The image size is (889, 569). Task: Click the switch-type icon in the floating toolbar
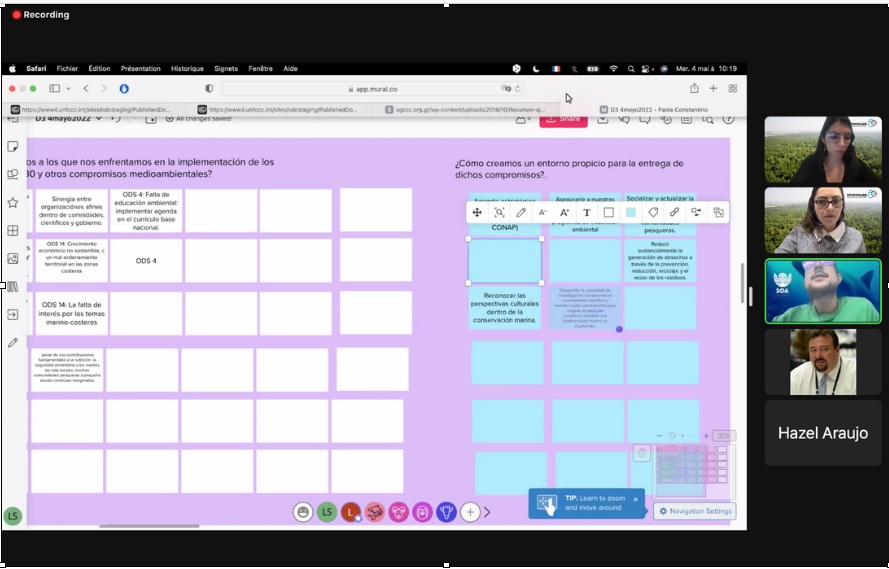coord(696,213)
